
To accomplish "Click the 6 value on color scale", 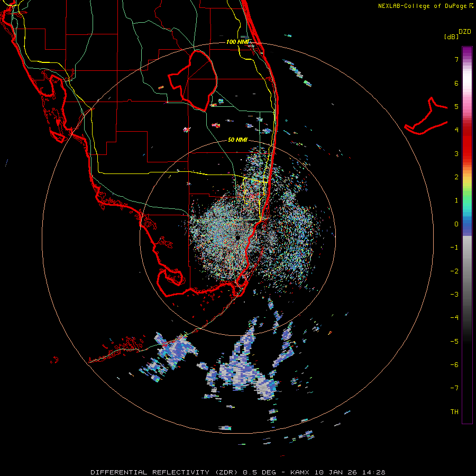I will pyautogui.click(x=456, y=83).
